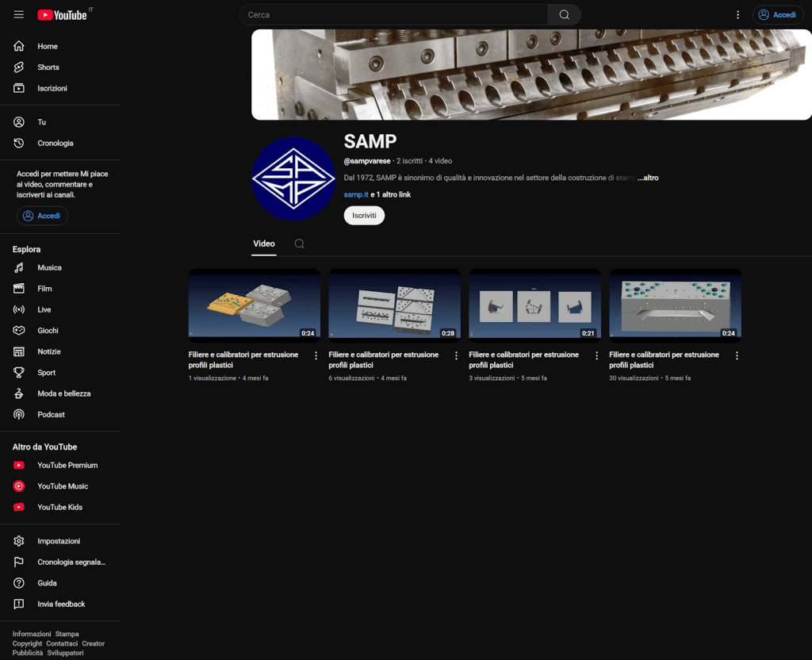This screenshot has height=660, width=812.
Task: Open options menu for the 30-views video
Action: [x=737, y=356]
